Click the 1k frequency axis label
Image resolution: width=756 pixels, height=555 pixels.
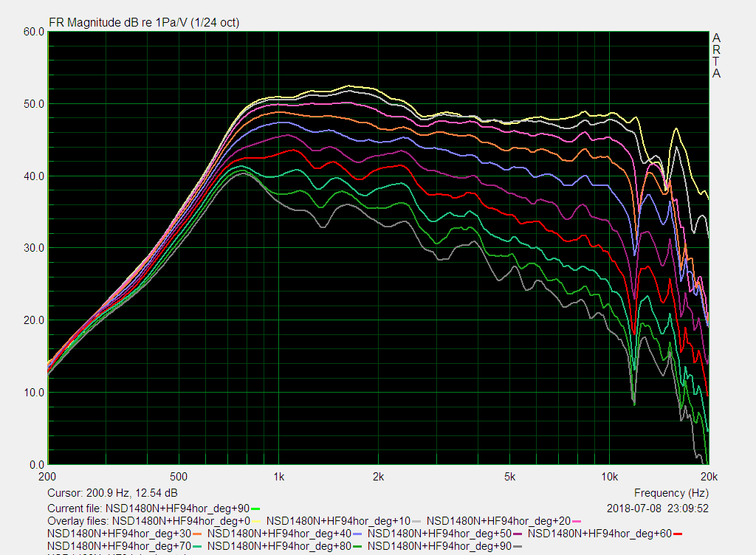(x=278, y=477)
